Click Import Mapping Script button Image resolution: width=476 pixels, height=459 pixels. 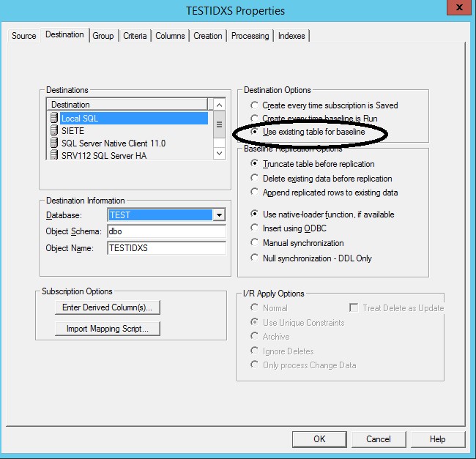coord(107,329)
